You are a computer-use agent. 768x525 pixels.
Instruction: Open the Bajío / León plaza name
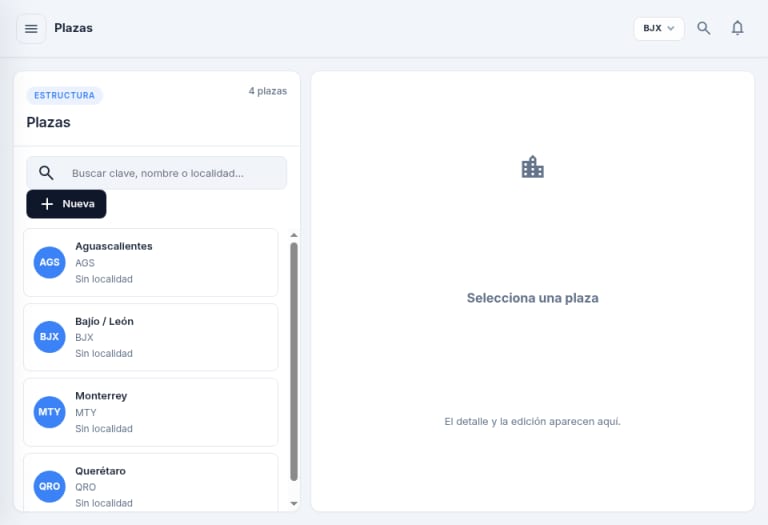click(104, 321)
